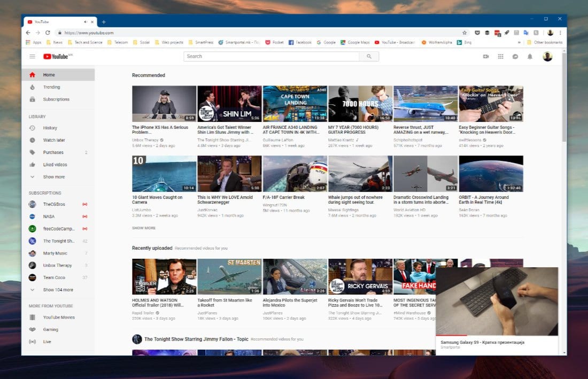Screen dimensions: 588x379
Task: Expand subscriptions with Show 104 more
Action: click(x=58, y=290)
